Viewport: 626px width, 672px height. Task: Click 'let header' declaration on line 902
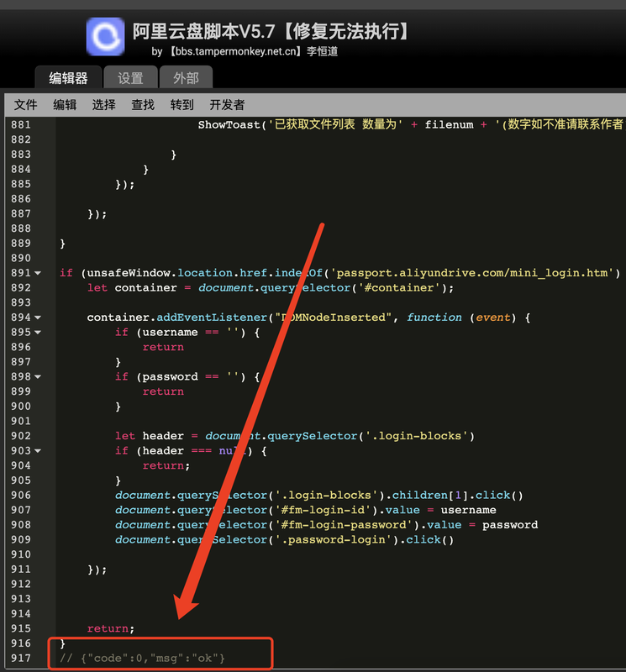coord(150,436)
